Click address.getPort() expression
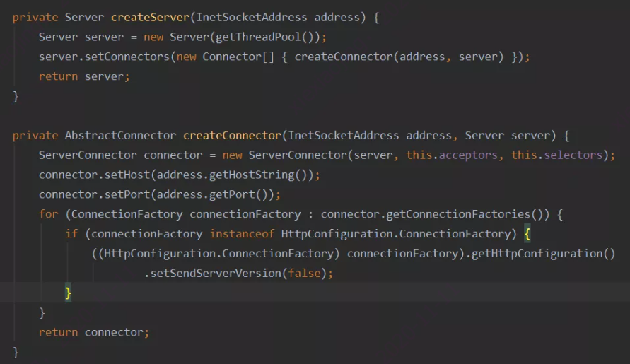 212,194
